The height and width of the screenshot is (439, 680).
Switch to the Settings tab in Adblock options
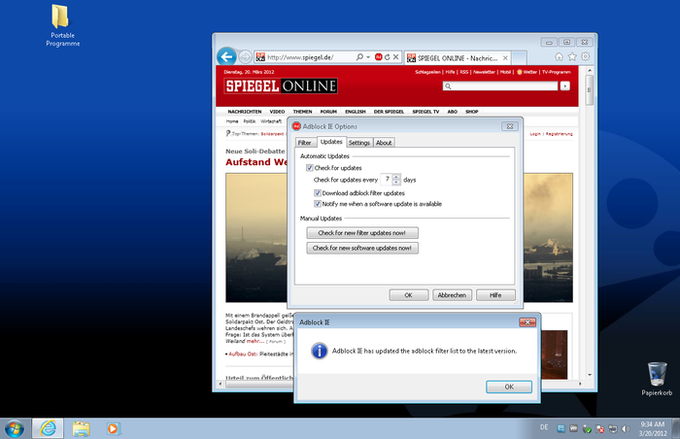tap(359, 143)
